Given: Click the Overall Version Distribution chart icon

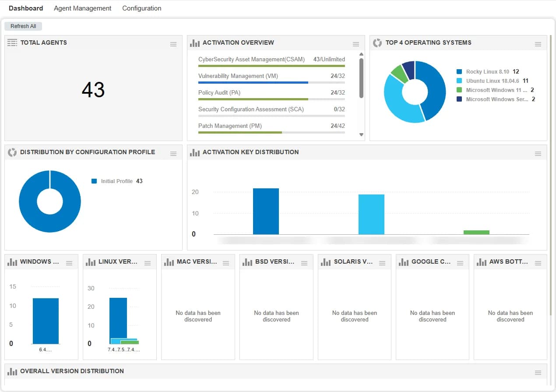Looking at the screenshot, I should 12,371.
